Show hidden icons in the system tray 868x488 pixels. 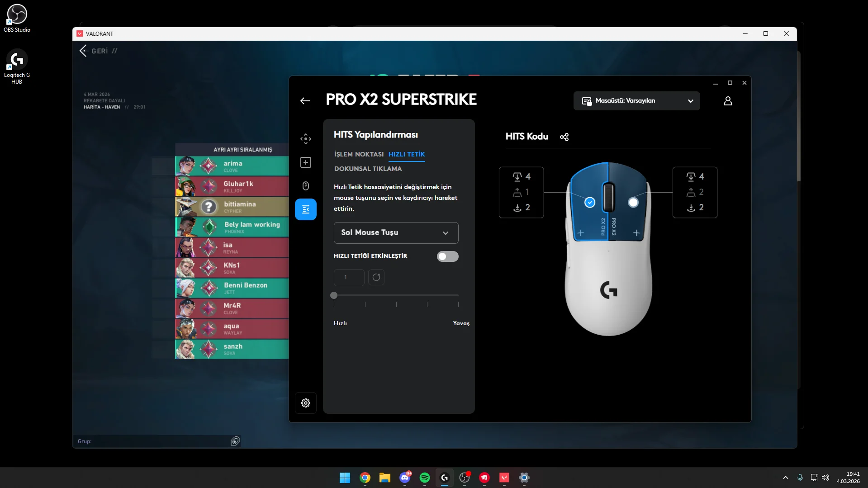pos(786,478)
